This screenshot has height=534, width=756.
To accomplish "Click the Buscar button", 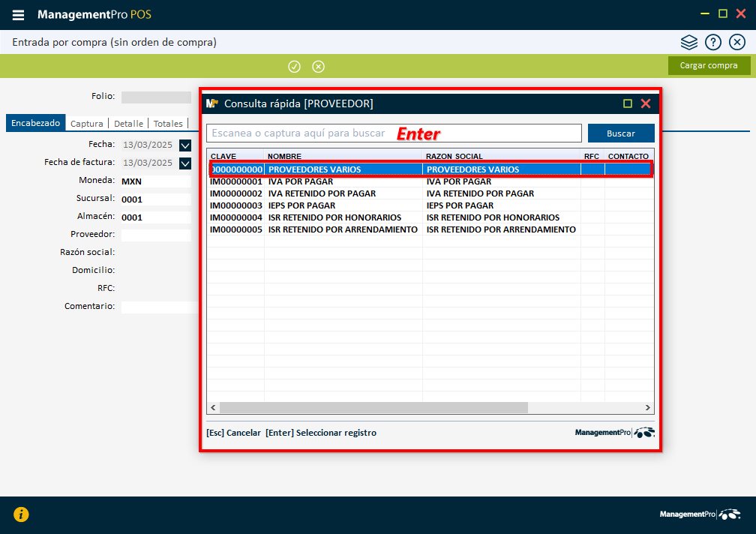I will [621, 133].
